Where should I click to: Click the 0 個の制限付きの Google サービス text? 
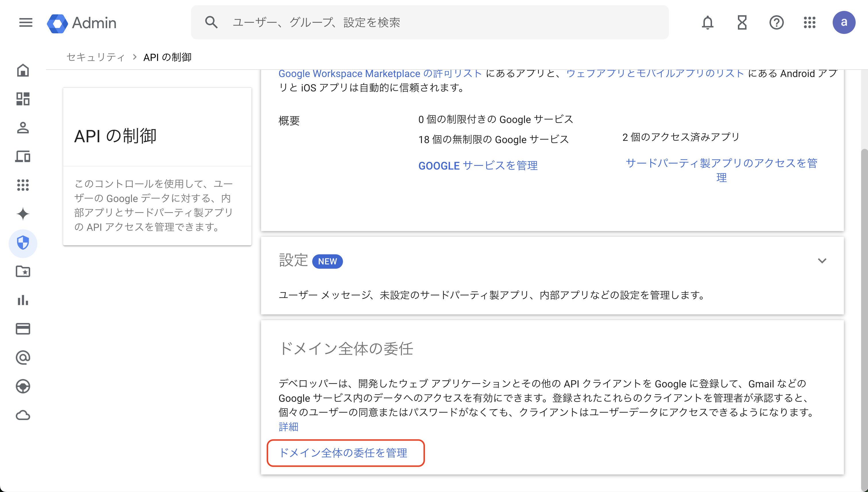[x=495, y=119]
